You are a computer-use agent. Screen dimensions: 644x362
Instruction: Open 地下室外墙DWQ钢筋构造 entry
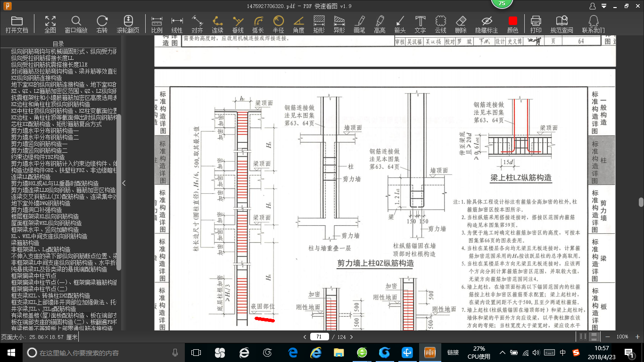(41, 203)
